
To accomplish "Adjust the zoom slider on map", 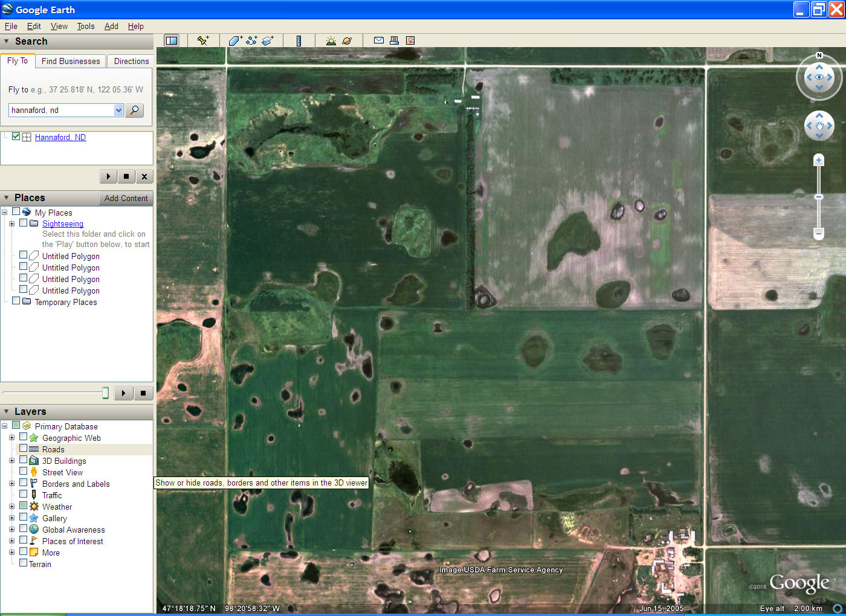I will (x=819, y=197).
